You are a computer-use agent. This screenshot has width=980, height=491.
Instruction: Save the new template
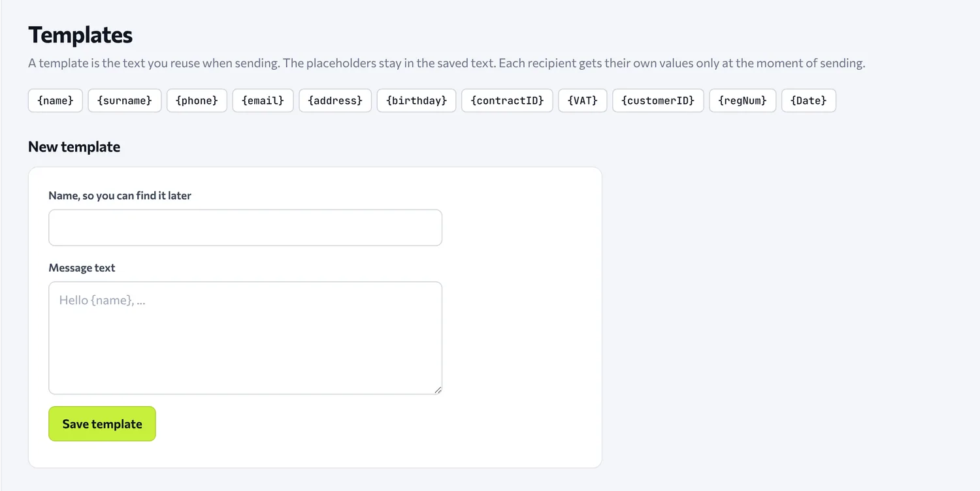click(x=102, y=424)
